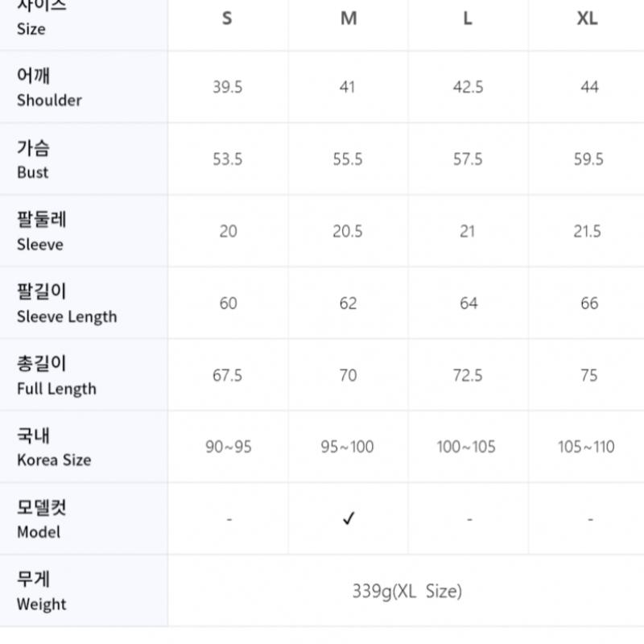The image size is (644, 644).
Task: Select the 64 sleeve length value
Action: click(468, 303)
